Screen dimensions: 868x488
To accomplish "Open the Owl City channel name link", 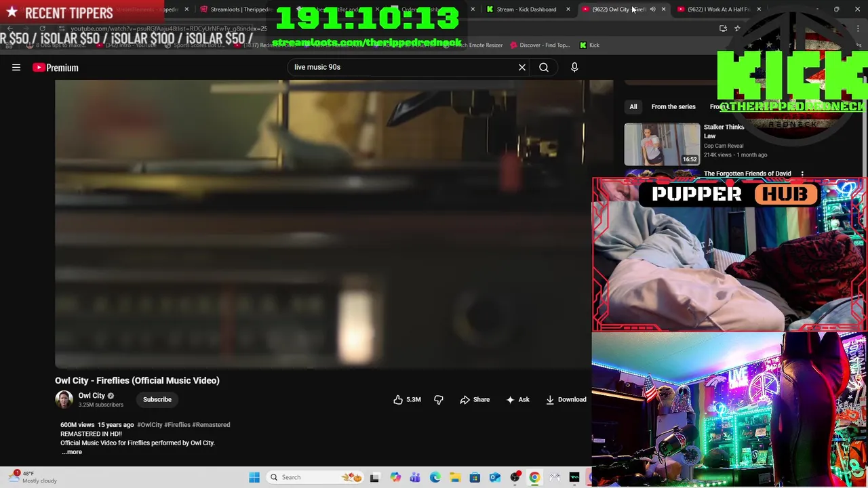I will (x=92, y=395).
